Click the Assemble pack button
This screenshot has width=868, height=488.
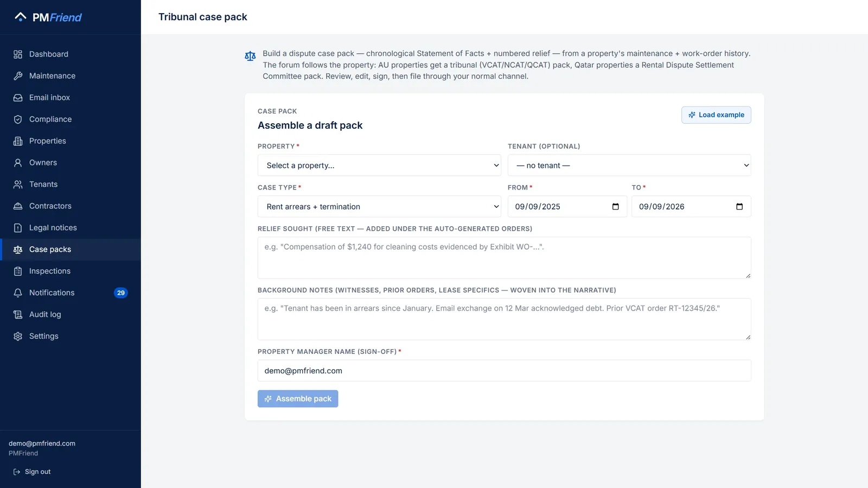pyautogui.click(x=298, y=399)
